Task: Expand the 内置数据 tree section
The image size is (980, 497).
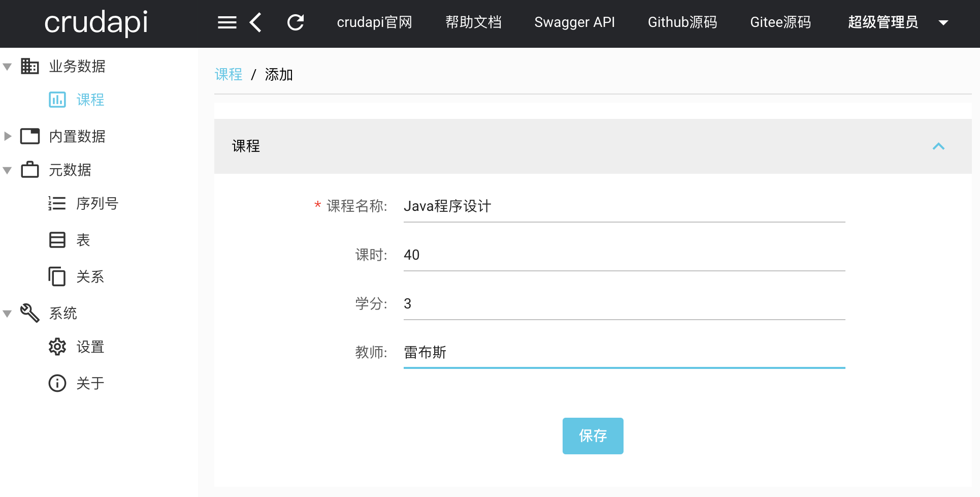Action: click(8, 136)
